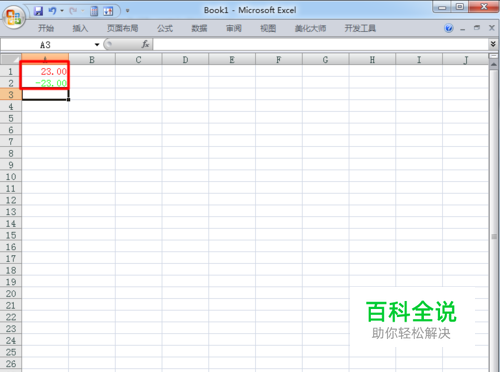Click the calculator icon in Quick Access toolbar
500x372 pixels.
(94, 11)
